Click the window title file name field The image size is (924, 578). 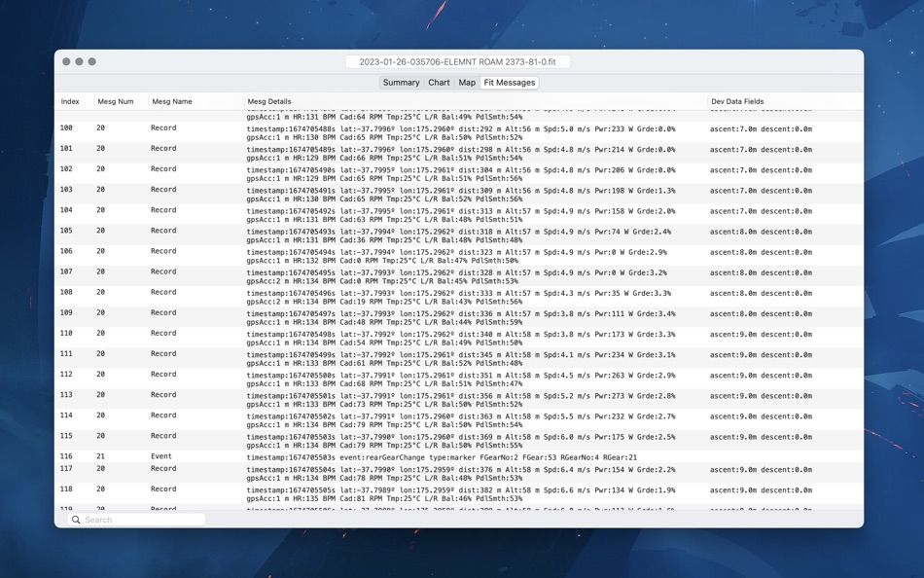458,62
